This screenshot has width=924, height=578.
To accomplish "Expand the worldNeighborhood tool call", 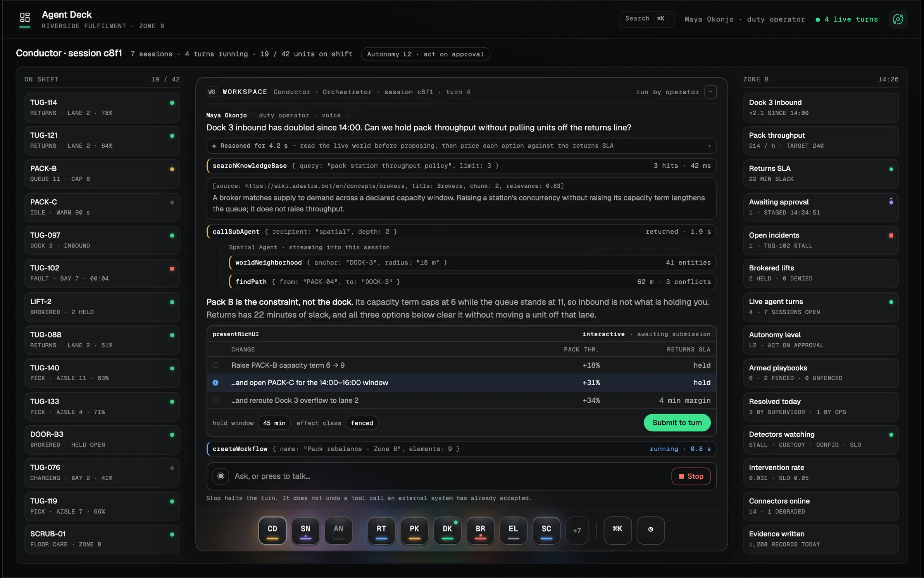I will [x=472, y=263].
